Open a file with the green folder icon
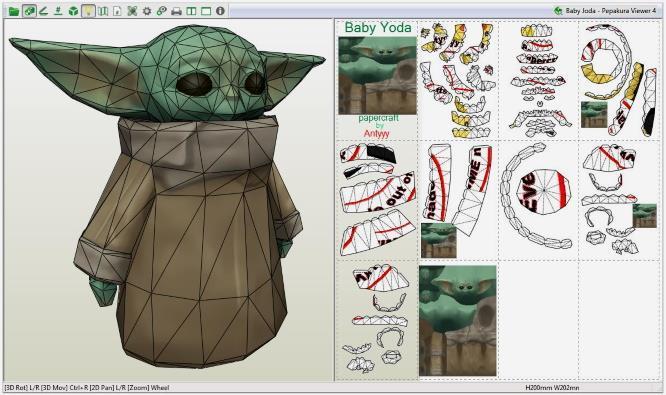The image size is (666, 395). point(14,11)
